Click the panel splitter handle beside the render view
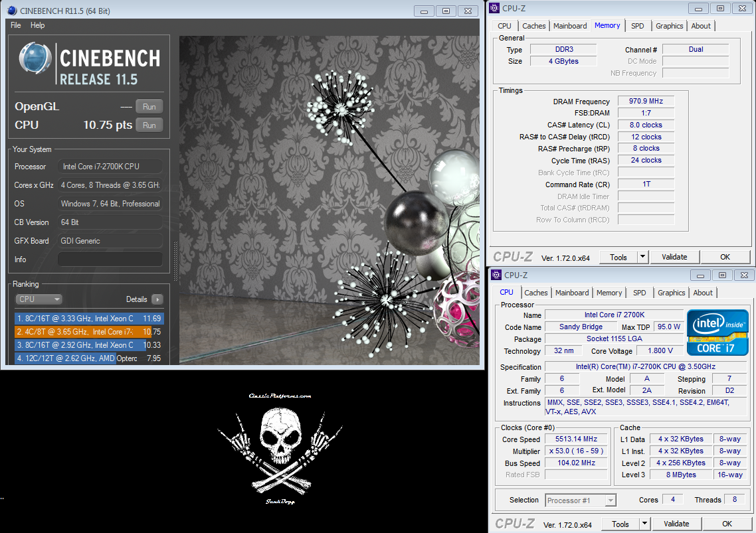This screenshot has height=533, width=756. [175, 261]
